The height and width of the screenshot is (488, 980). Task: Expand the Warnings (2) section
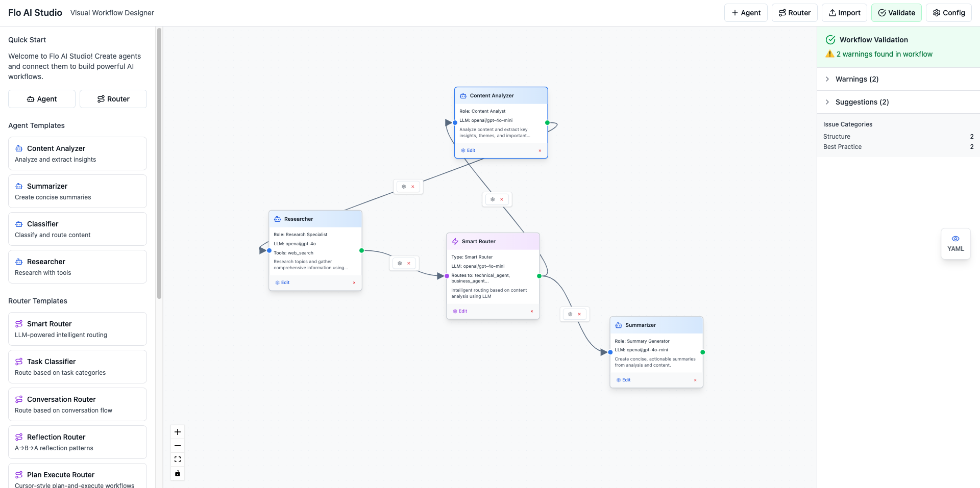point(857,79)
